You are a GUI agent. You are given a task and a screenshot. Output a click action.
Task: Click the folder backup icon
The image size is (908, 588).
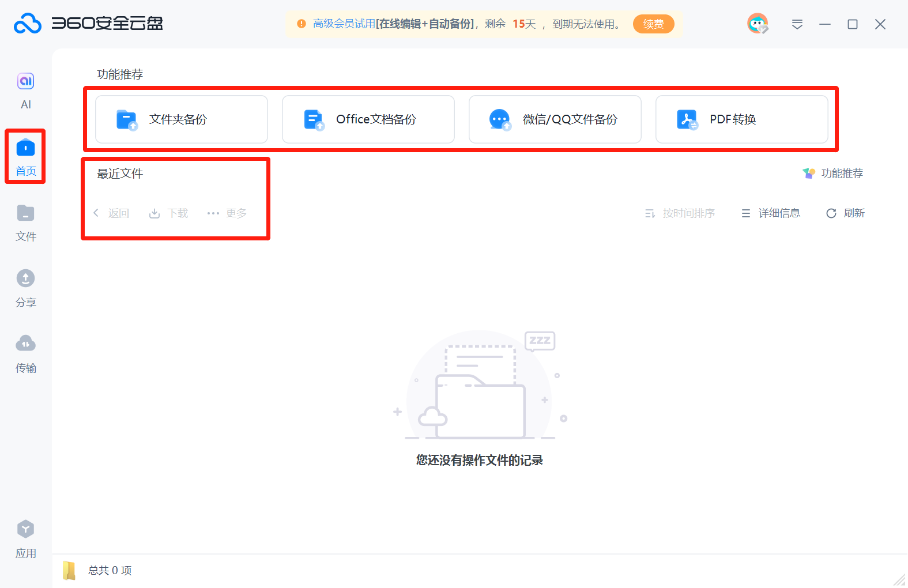coord(127,120)
